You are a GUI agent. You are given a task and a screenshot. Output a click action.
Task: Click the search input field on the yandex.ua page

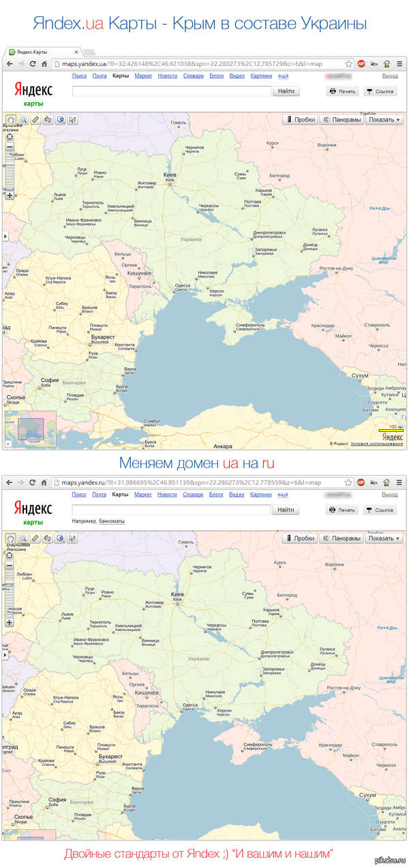[171, 91]
